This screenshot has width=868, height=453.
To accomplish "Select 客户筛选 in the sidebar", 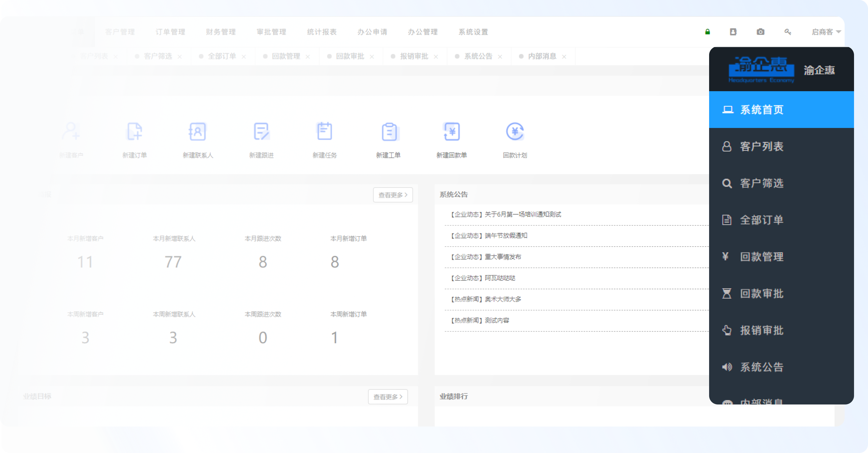I will pyautogui.click(x=762, y=183).
